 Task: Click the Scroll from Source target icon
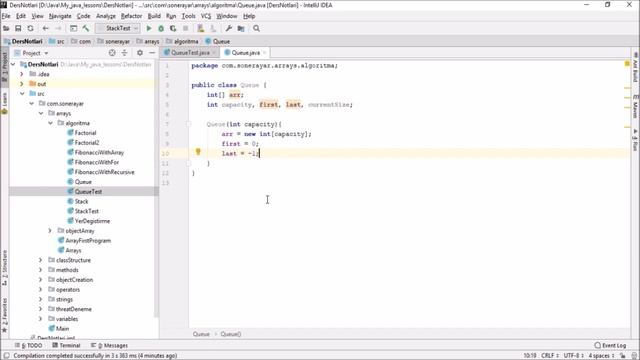click(x=112, y=53)
